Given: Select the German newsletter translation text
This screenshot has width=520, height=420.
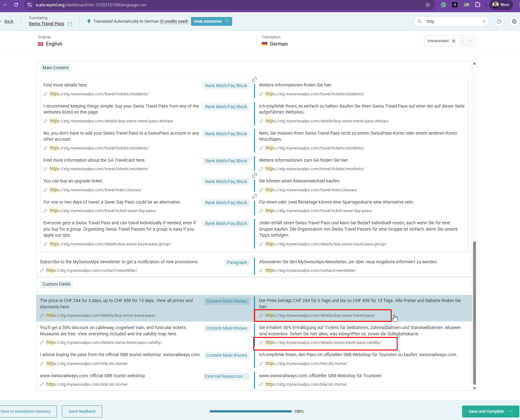Looking at the screenshot, I should point(348,262).
